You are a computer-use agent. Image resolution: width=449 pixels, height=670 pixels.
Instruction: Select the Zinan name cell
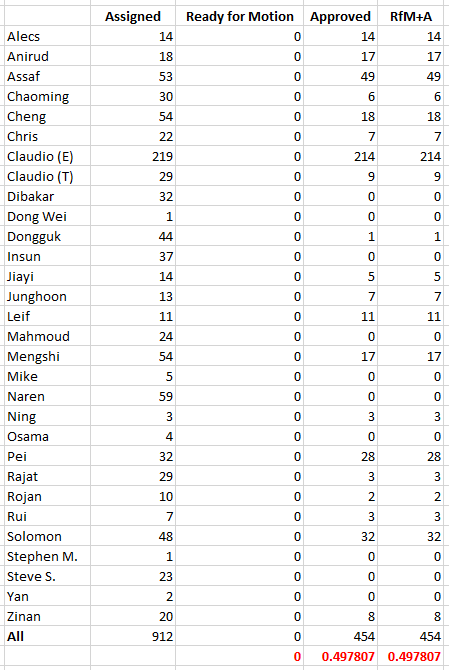tap(47, 617)
